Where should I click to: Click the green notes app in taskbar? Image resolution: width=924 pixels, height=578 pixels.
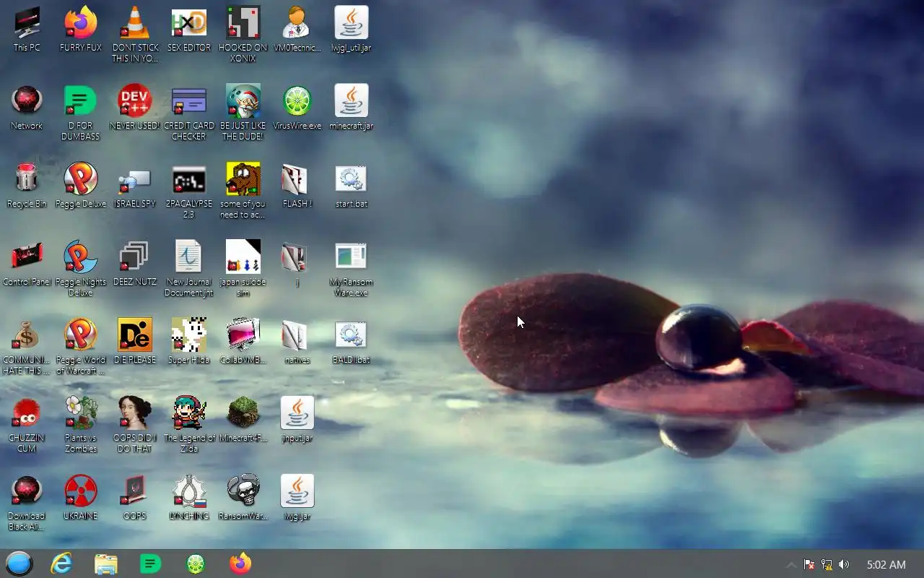coord(150,564)
